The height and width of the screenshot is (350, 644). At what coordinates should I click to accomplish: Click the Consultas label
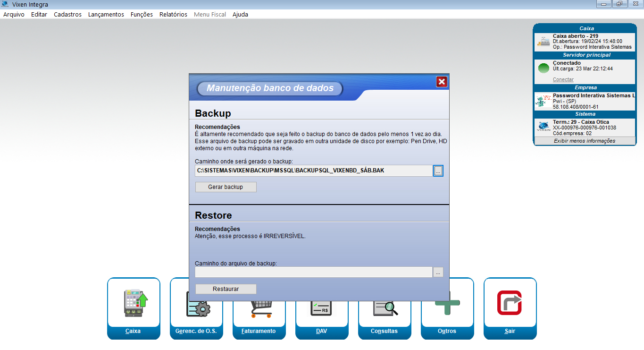[x=384, y=331]
